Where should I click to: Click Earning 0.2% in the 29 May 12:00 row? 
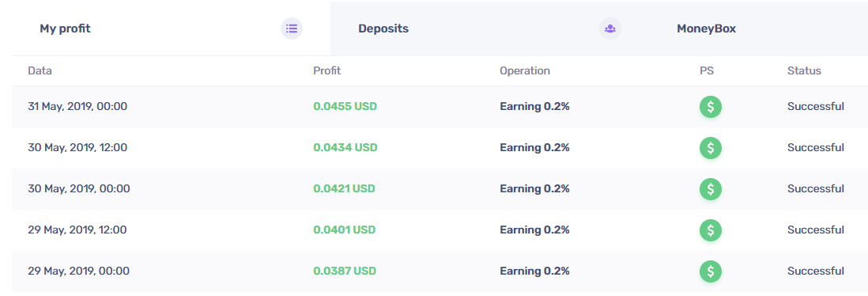click(534, 230)
